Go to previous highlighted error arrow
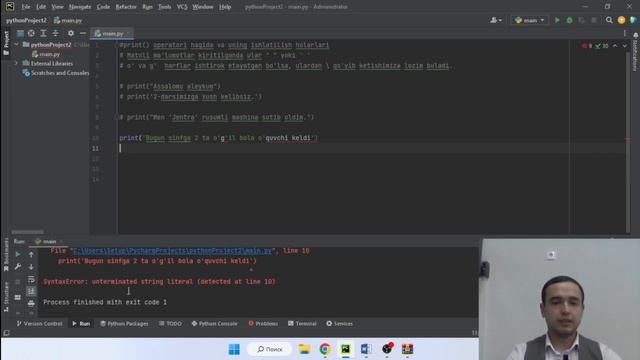The height and width of the screenshot is (360, 640). point(615,46)
